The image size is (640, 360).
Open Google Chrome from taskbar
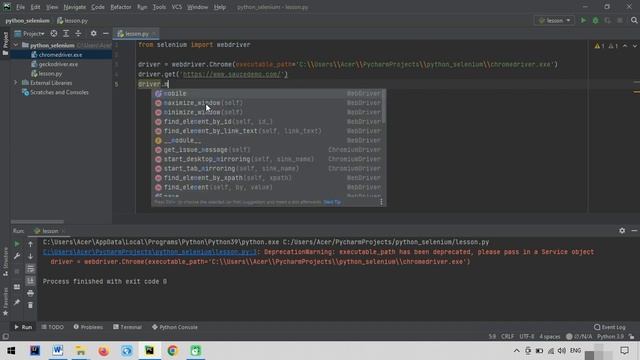pyautogui.click(x=173, y=351)
